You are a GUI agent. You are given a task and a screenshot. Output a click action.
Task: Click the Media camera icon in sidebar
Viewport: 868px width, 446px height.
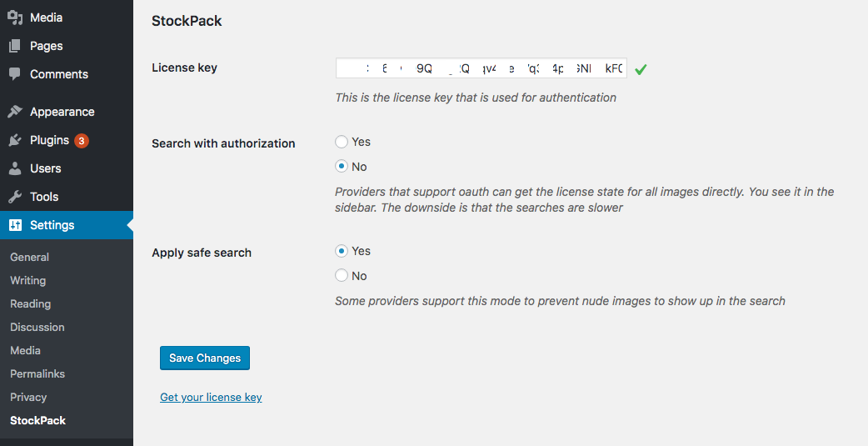pyautogui.click(x=15, y=18)
